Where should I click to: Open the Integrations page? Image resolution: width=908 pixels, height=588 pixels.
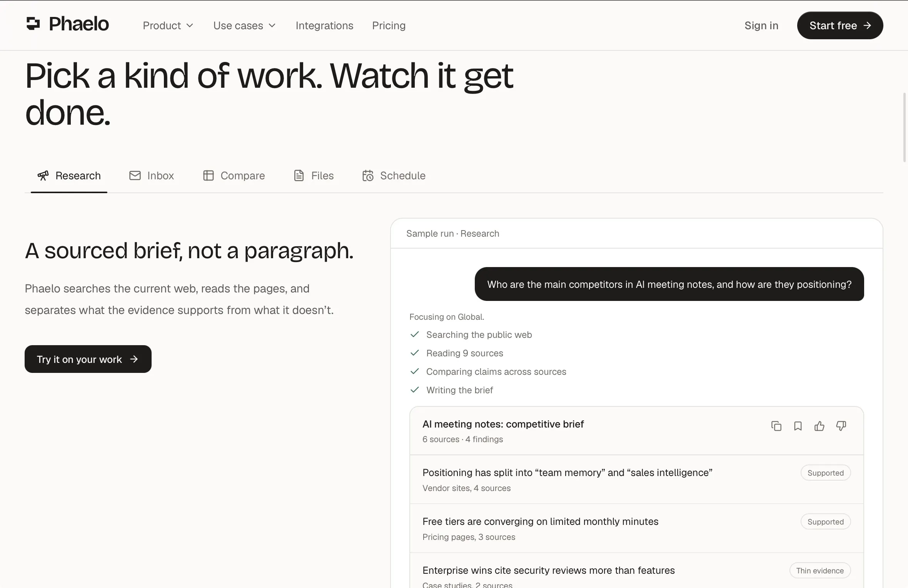[x=324, y=25]
